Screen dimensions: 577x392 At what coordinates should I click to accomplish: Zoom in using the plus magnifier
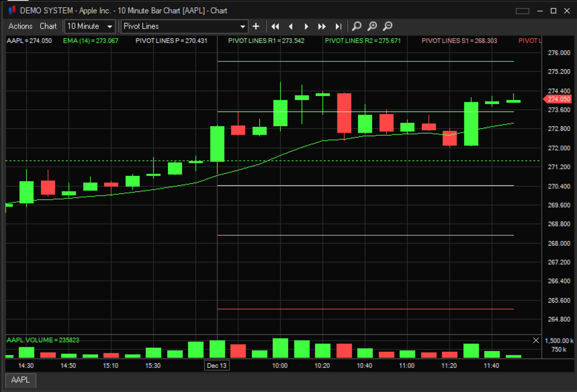(372, 26)
